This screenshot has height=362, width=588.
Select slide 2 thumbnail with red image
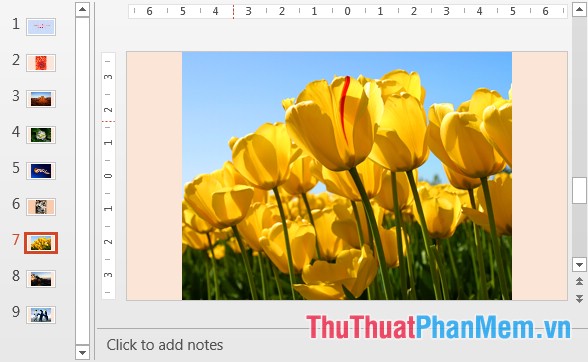coord(41,63)
